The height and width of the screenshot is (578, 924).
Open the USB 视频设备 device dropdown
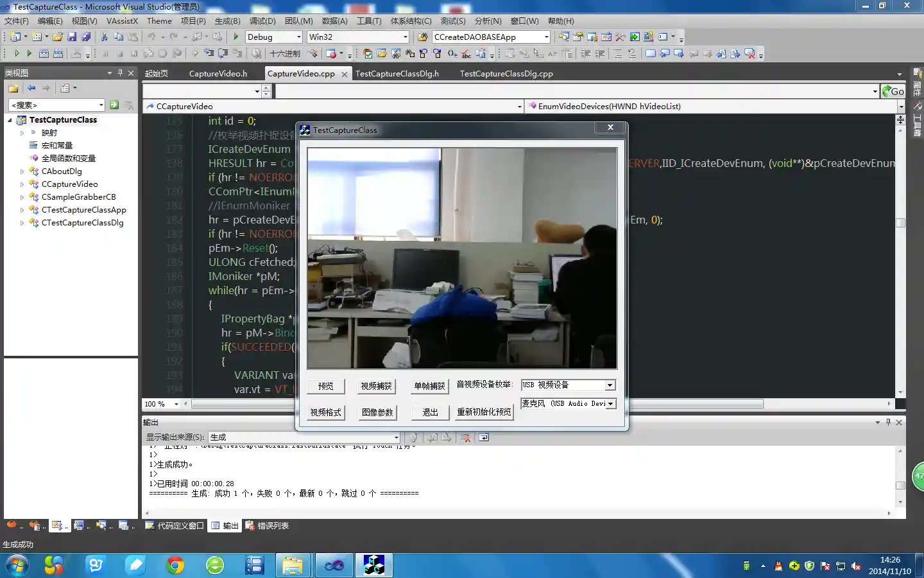pos(610,385)
